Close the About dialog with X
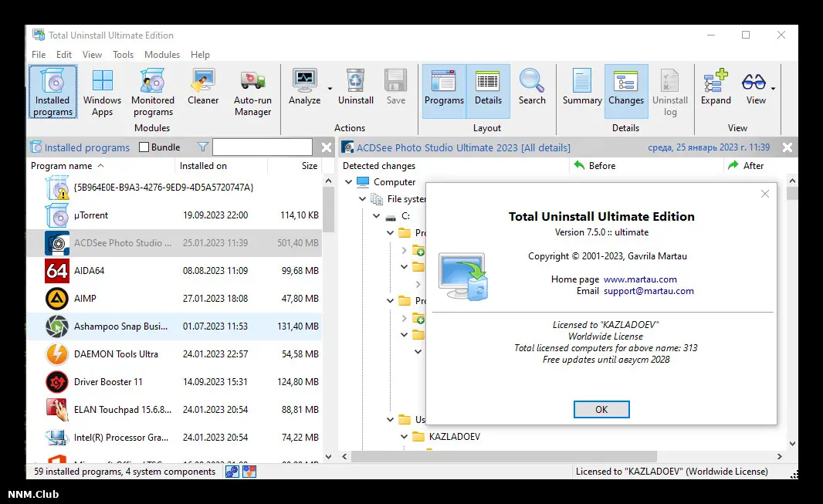 tap(765, 194)
